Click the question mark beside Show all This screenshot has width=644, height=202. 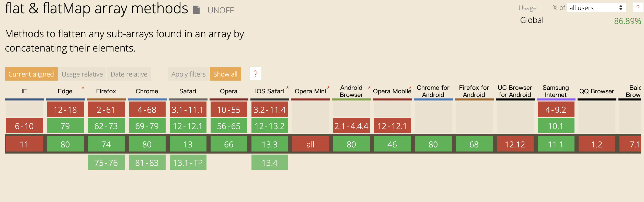[x=255, y=74]
